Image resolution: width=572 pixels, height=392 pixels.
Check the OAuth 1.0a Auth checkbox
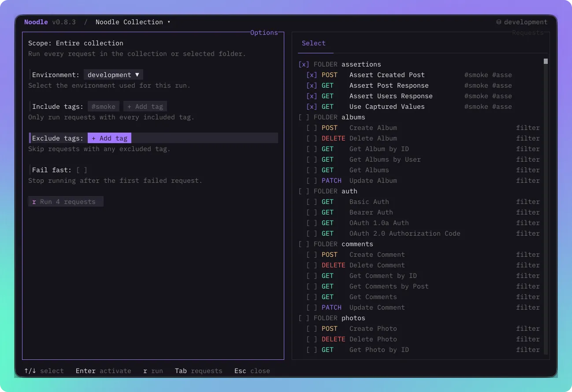pos(312,223)
